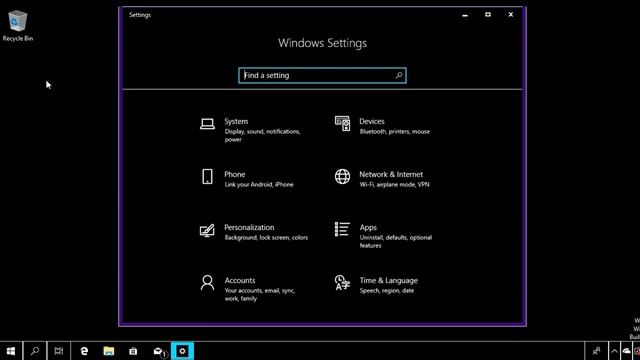Image resolution: width=640 pixels, height=360 pixels.
Task: Open the Personalization settings icon
Action: (207, 230)
